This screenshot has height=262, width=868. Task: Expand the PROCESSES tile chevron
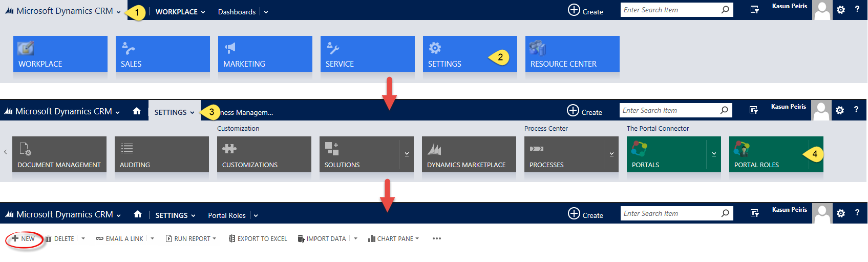pos(611,154)
